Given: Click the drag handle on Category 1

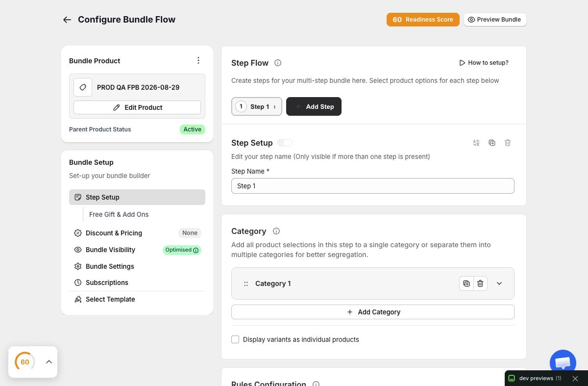Looking at the screenshot, I should point(246,283).
